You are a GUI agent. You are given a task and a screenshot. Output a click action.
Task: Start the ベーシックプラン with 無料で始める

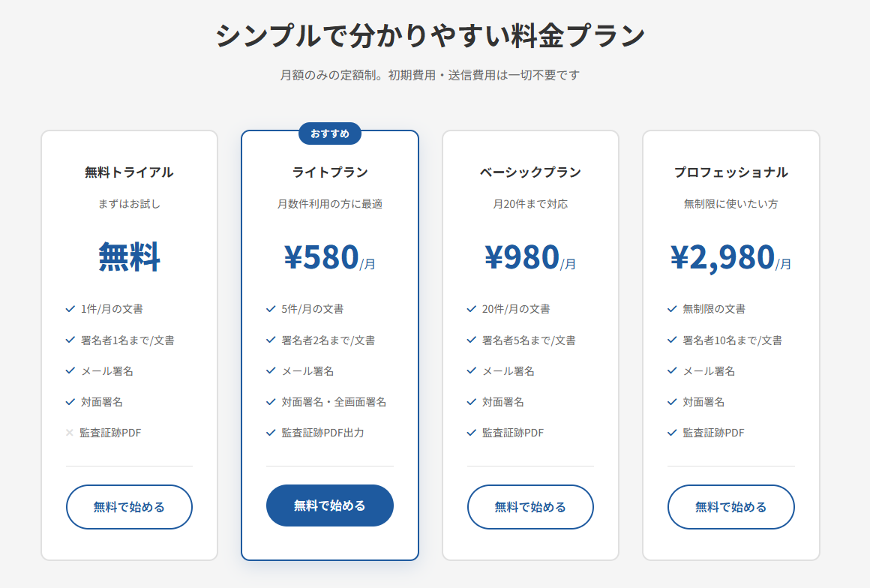point(530,507)
